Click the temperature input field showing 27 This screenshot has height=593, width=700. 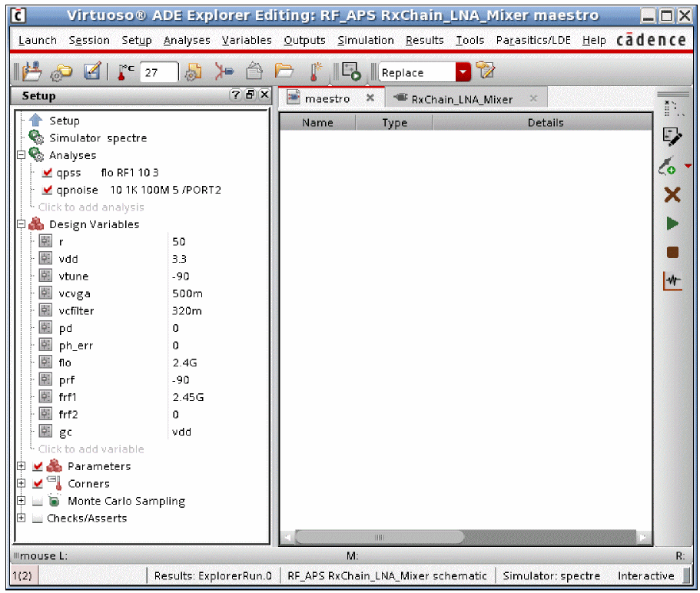pyautogui.click(x=159, y=72)
